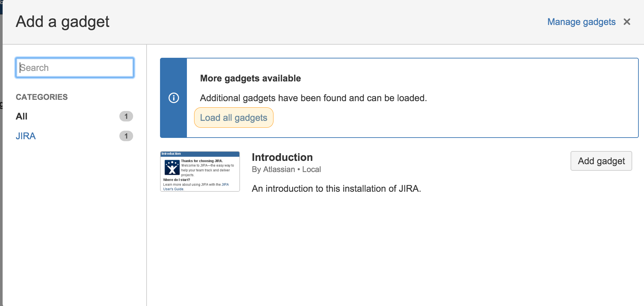Click the CATEGORIES sidebar heading

pyautogui.click(x=42, y=97)
